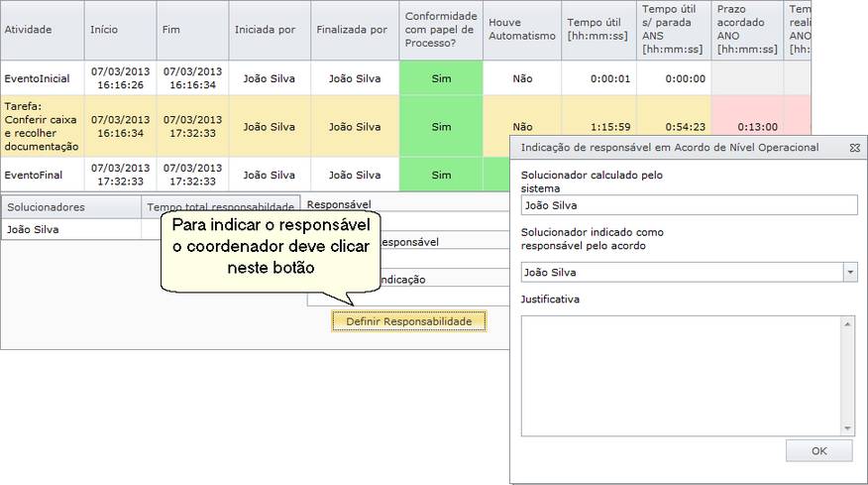Click the 0:00:00 cell in EventoInicial row

pyautogui.click(x=674, y=78)
